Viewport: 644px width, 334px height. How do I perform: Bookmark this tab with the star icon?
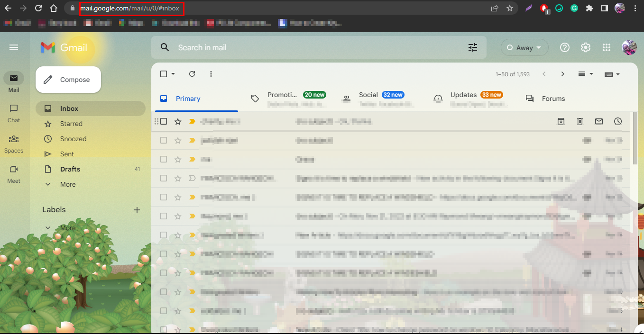click(510, 8)
